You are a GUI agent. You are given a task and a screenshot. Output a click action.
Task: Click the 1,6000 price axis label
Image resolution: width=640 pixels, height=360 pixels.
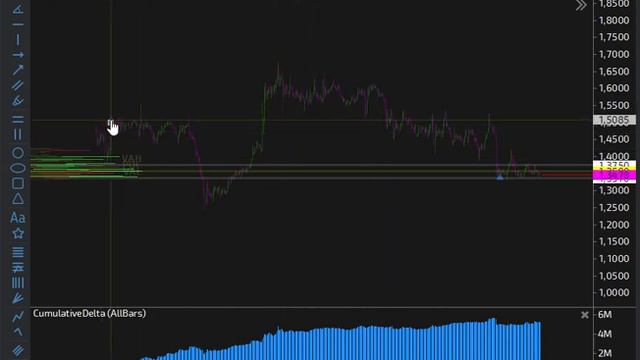pyautogui.click(x=614, y=88)
